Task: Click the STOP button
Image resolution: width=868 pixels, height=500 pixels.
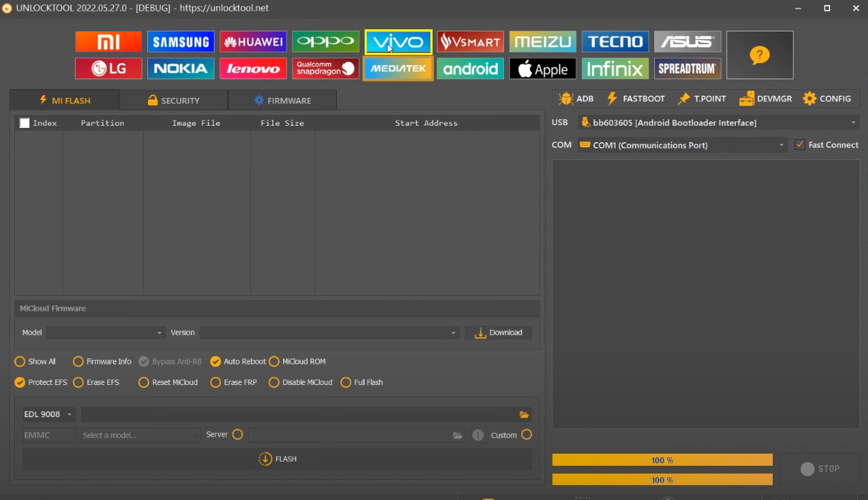Action: [820, 469]
